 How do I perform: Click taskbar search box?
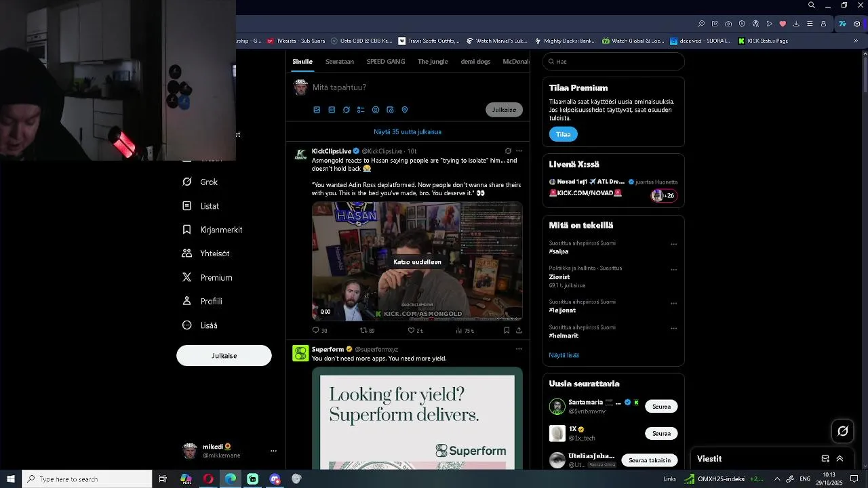[x=87, y=479]
